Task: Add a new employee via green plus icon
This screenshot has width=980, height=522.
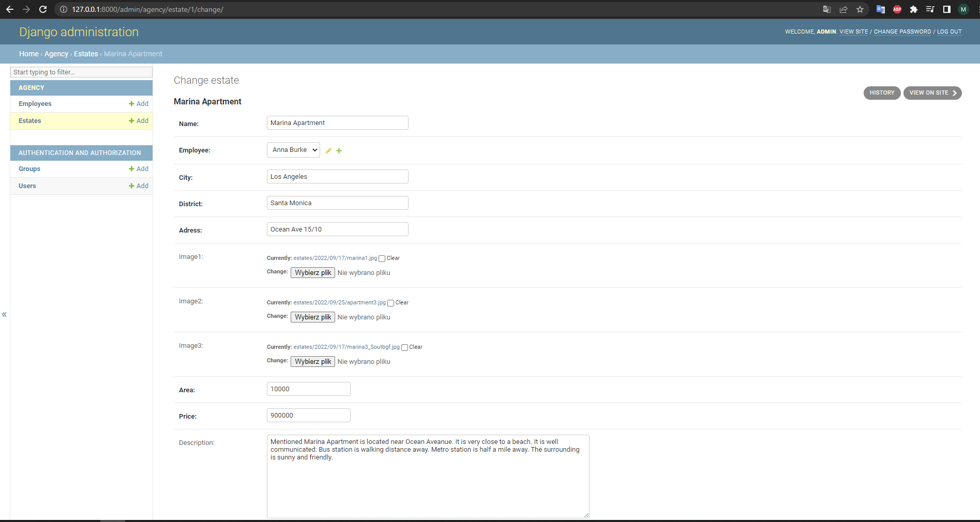Action: [x=339, y=150]
